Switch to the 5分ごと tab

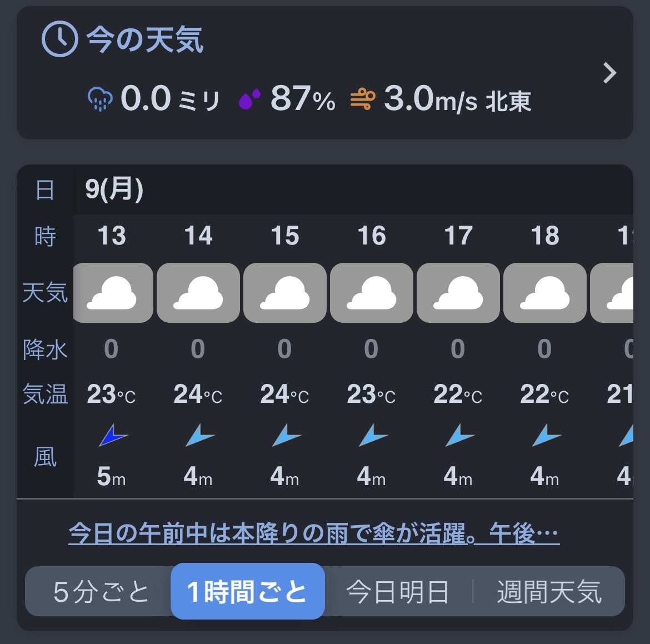coord(101,591)
